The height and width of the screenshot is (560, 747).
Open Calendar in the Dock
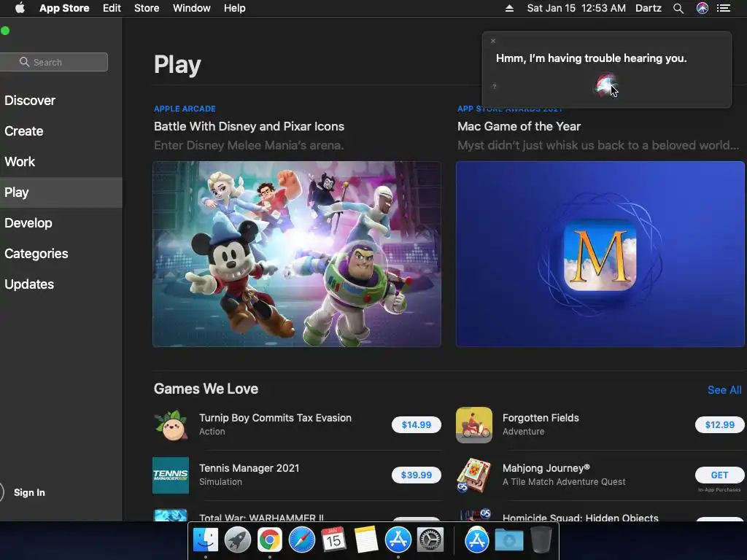[x=333, y=540]
